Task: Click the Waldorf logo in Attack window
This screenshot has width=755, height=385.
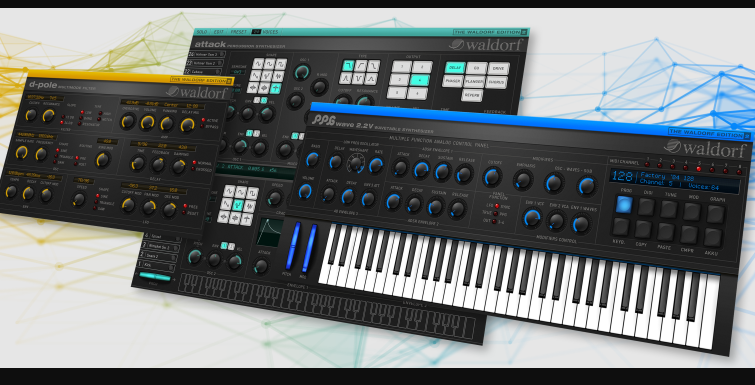Action: click(x=486, y=44)
